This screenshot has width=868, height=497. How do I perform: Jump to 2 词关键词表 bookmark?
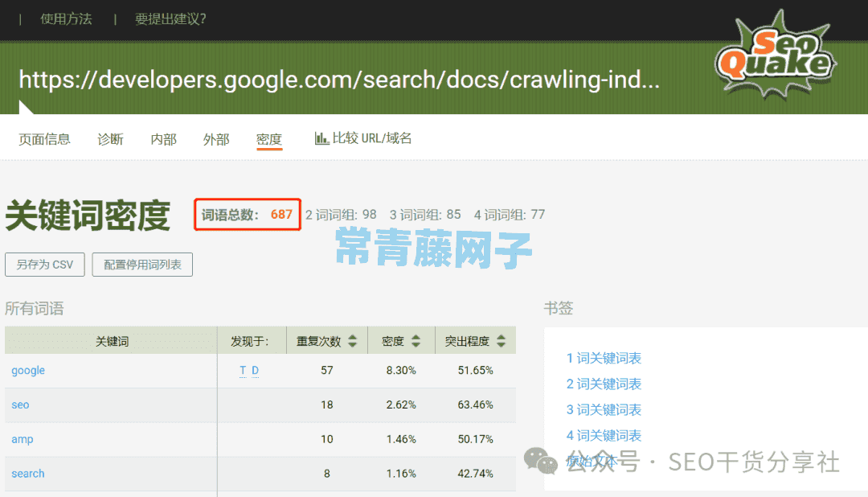click(604, 384)
